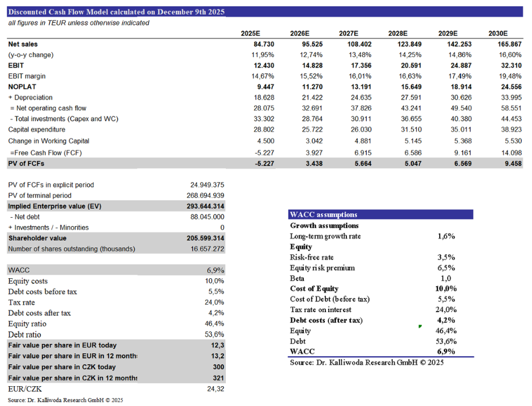The image size is (532, 406).
Task: Click the WACC assumptions header bar
Action: [x=380, y=215]
